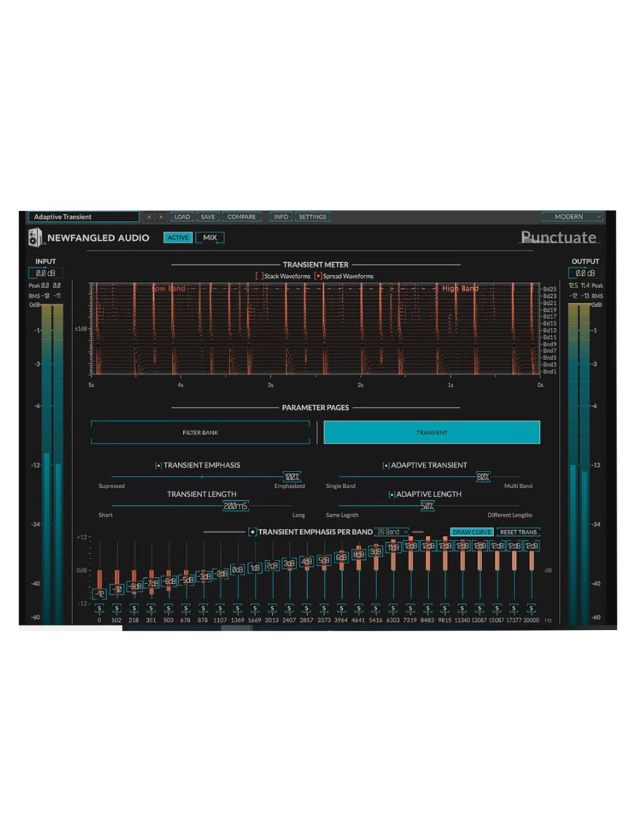Click Transient Emphasis slider at 100%
This screenshot has width=636, height=840.
(x=292, y=477)
